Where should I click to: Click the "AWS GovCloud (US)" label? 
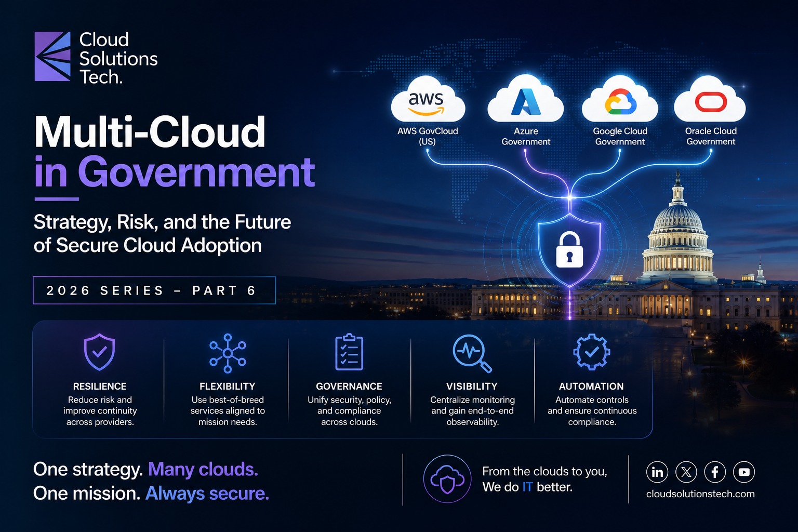click(428, 136)
